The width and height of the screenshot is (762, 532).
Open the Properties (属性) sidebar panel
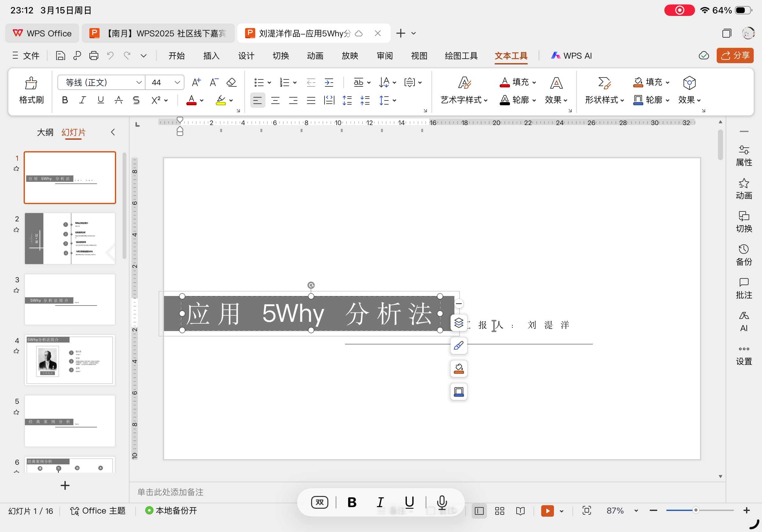coord(744,156)
